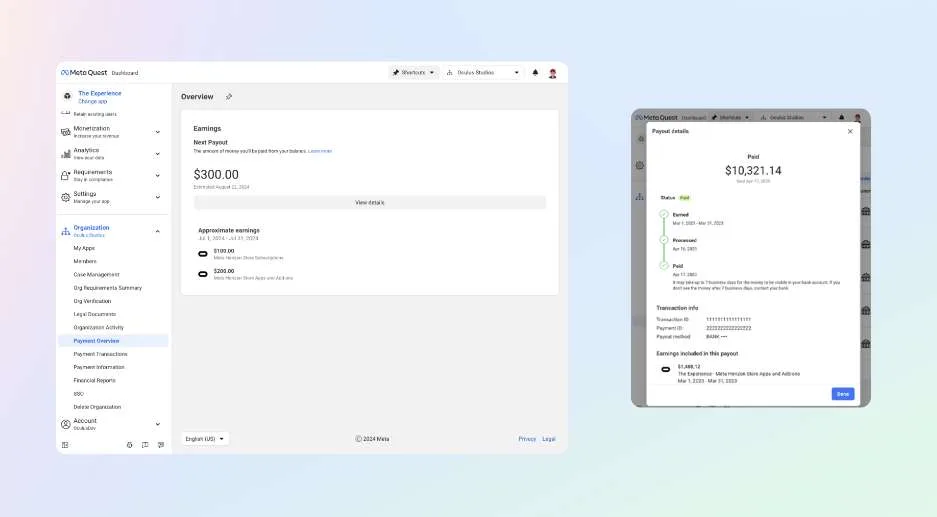The height and width of the screenshot is (517, 937).
Task: Select Payment Overview in sidebar
Action: (x=114, y=341)
